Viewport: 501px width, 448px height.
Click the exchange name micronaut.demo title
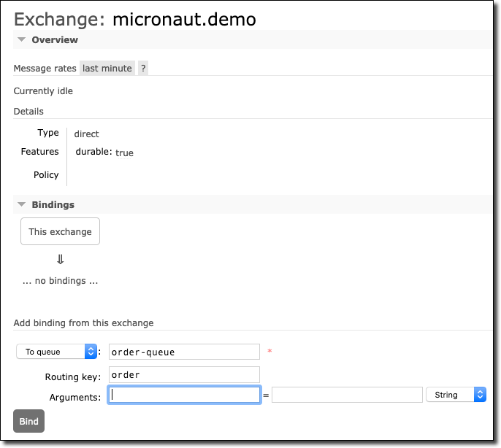[184, 19]
